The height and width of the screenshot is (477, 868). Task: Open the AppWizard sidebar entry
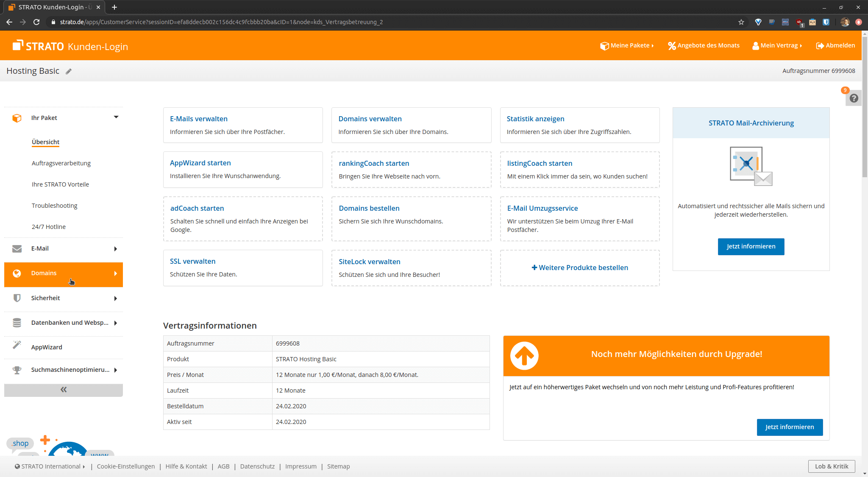(x=64, y=347)
